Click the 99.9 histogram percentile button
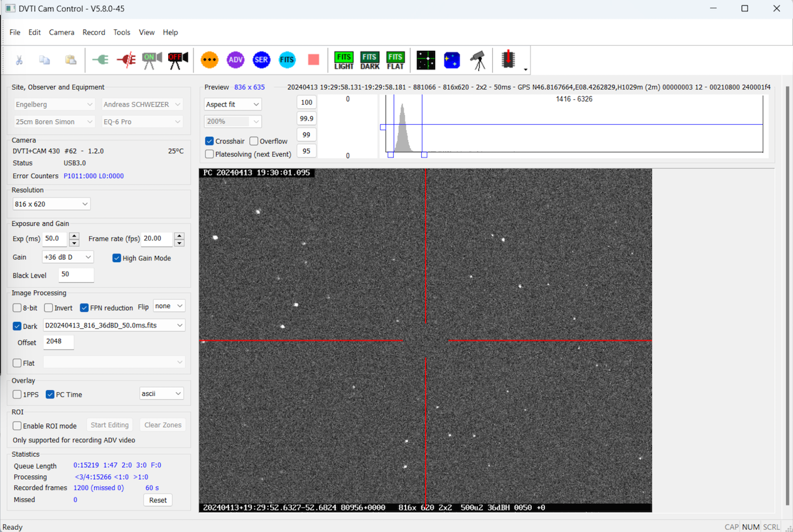Image resolution: width=793 pixels, height=532 pixels. click(306, 119)
